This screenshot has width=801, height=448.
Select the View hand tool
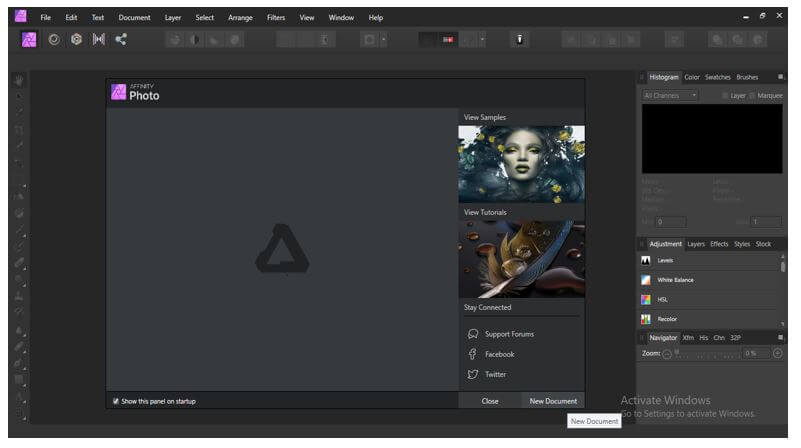[19, 80]
